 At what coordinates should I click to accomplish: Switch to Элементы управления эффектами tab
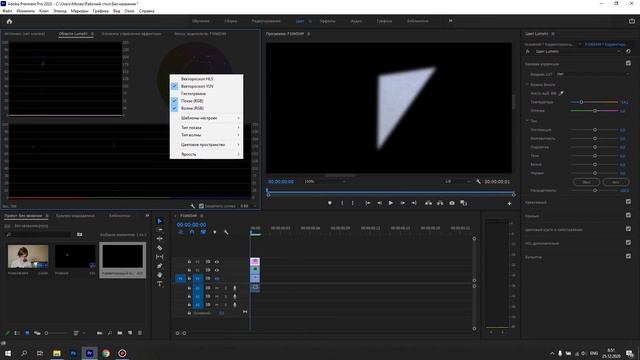pos(131,34)
